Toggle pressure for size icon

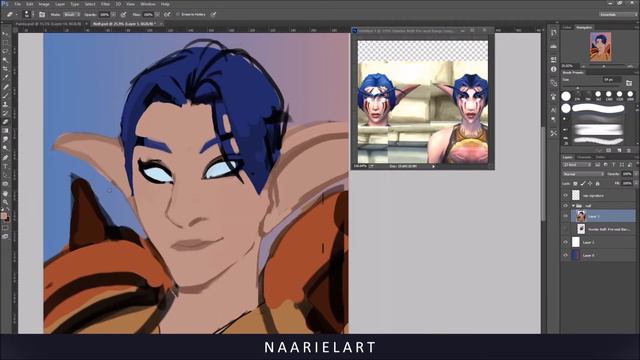213,14
